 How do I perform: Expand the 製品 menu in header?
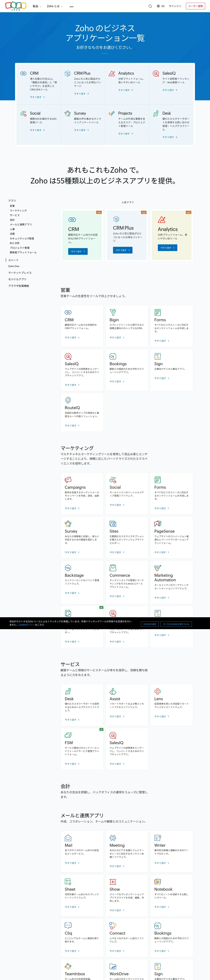click(x=37, y=6)
